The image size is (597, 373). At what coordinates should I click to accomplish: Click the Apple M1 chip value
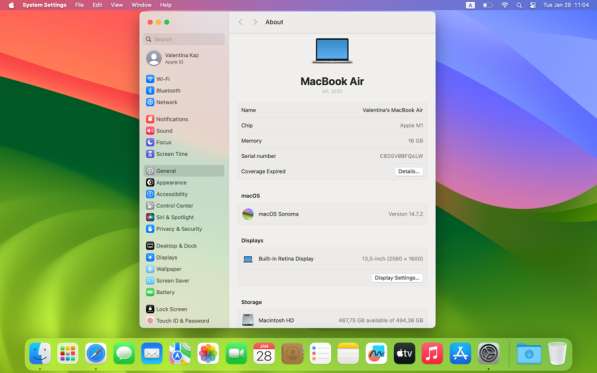(412, 125)
